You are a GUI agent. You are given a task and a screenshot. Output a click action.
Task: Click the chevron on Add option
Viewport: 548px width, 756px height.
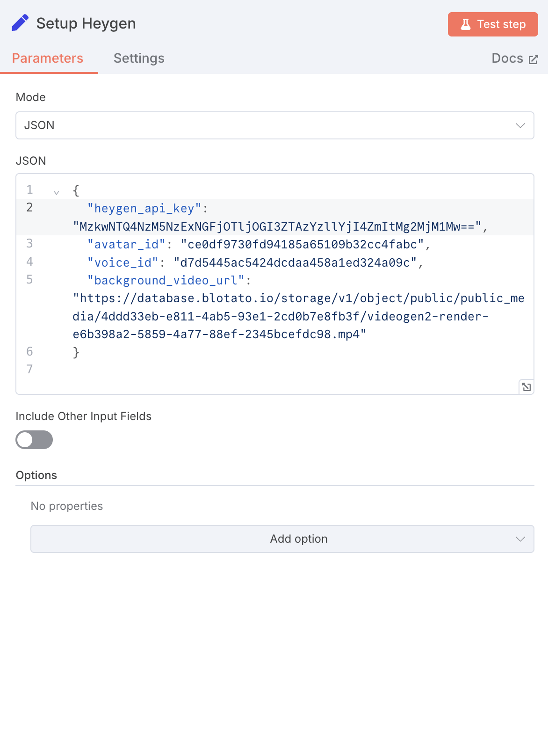pyautogui.click(x=520, y=539)
